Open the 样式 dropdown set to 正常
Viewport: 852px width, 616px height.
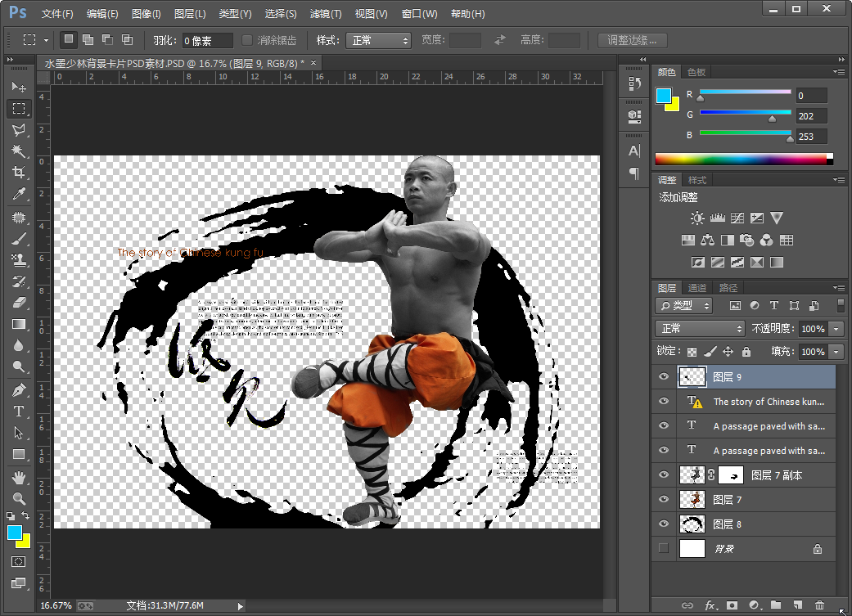[x=378, y=40]
